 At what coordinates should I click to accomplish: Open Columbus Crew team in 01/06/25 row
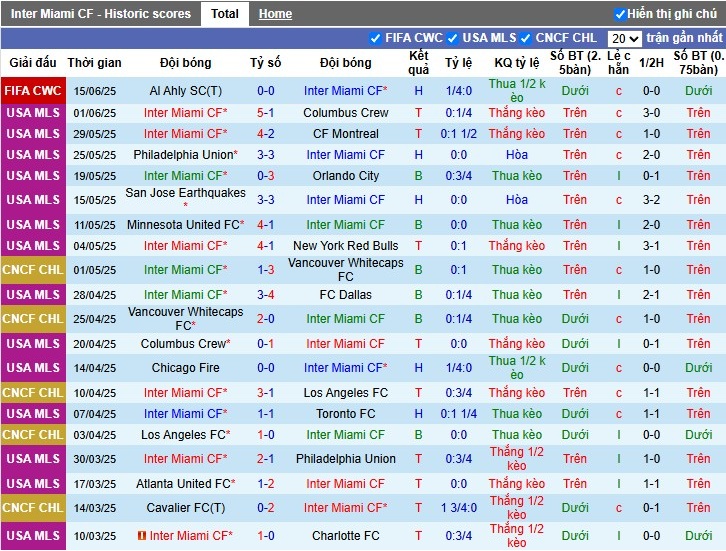346,113
